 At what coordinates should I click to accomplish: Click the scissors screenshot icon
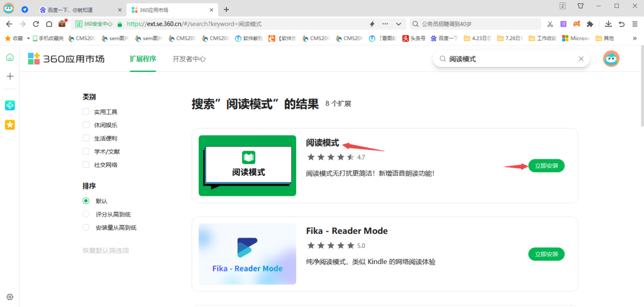pyautogui.click(x=550, y=24)
